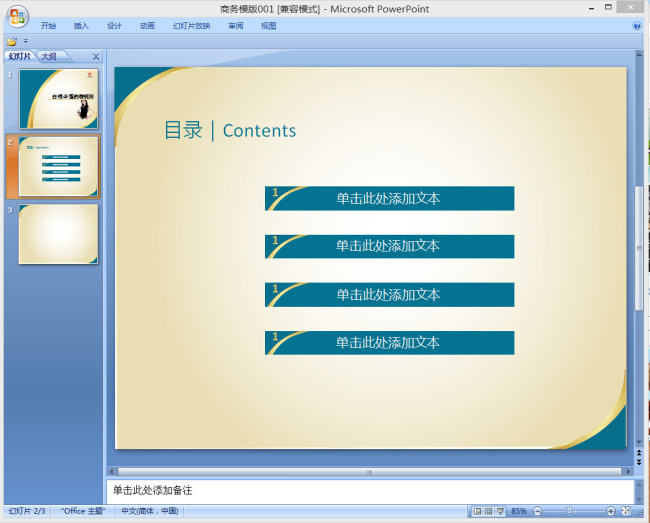Click the Open folder icon in quick access toolbar
The width and height of the screenshot is (650, 523).
(12, 41)
